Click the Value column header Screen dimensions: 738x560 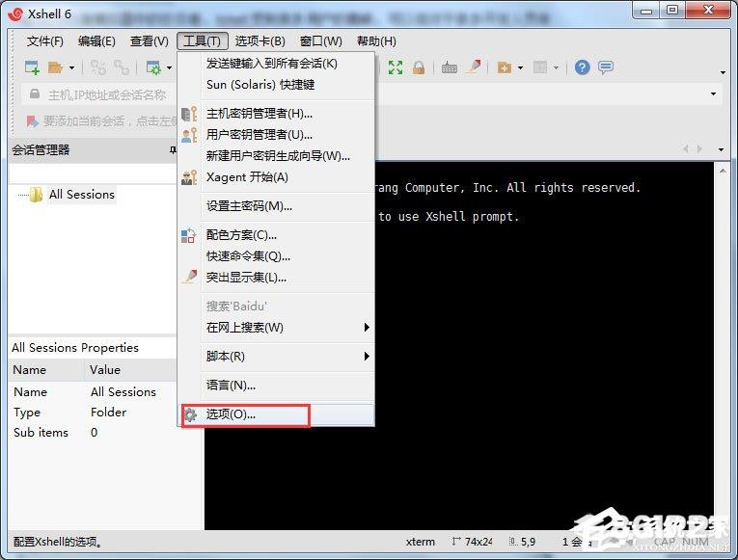click(x=130, y=370)
